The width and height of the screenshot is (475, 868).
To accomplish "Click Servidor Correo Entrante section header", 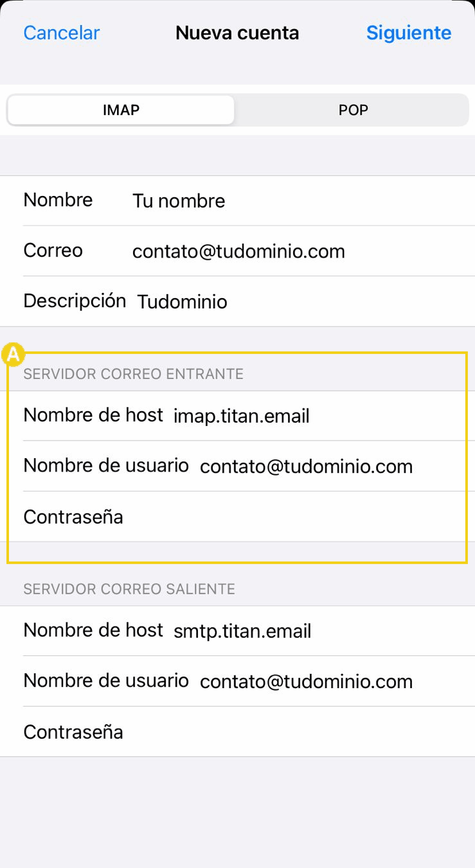I will [x=133, y=374].
